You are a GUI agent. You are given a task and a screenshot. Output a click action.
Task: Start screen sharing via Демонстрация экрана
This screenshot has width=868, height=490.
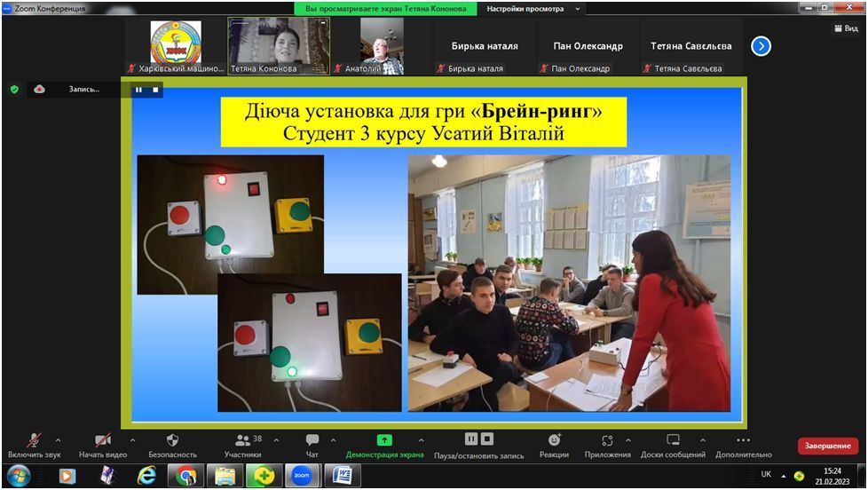click(384, 446)
